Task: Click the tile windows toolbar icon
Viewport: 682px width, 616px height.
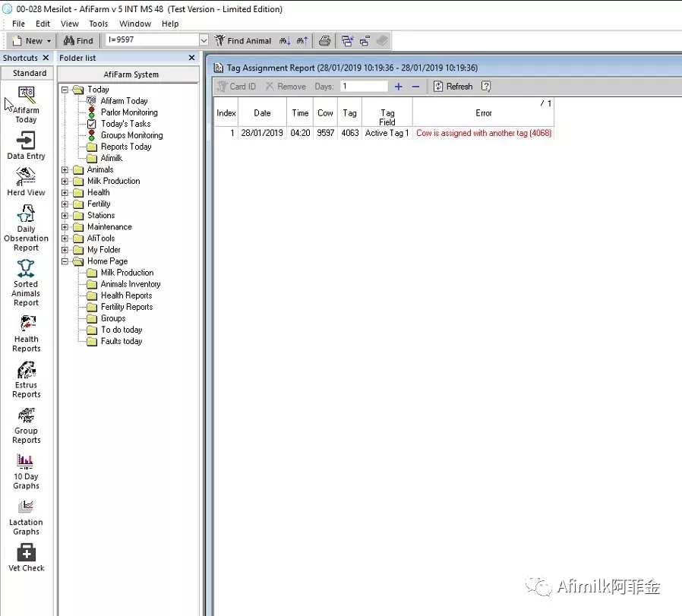Action: pos(365,41)
